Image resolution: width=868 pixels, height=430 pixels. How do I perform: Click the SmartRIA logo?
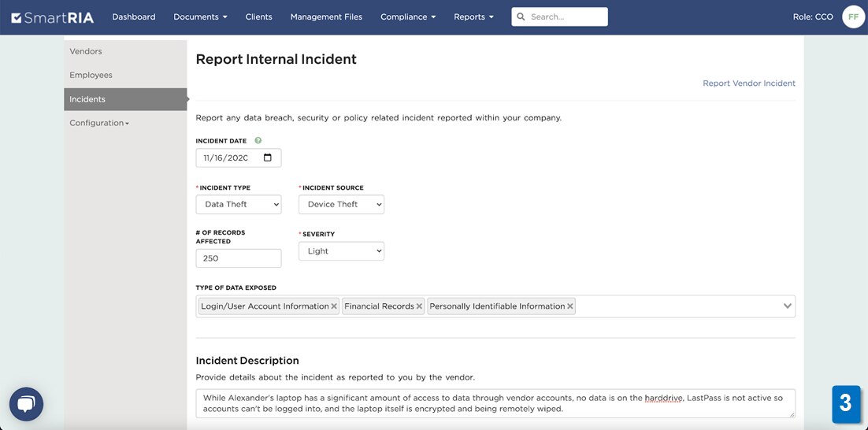click(x=53, y=17)
